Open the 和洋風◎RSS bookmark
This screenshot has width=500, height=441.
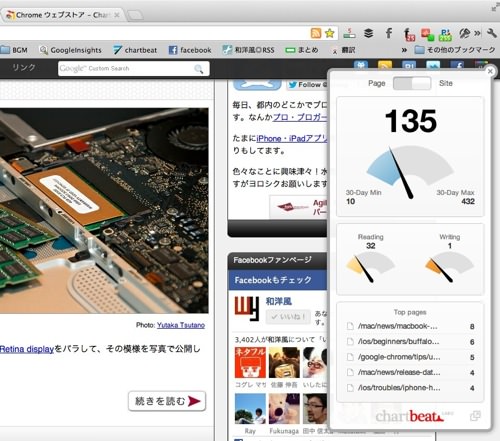(248, 50)
